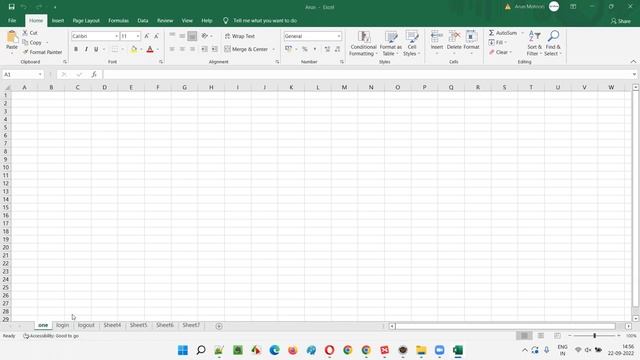Apply Accounting Number Format icon

(x=288, y=49)
